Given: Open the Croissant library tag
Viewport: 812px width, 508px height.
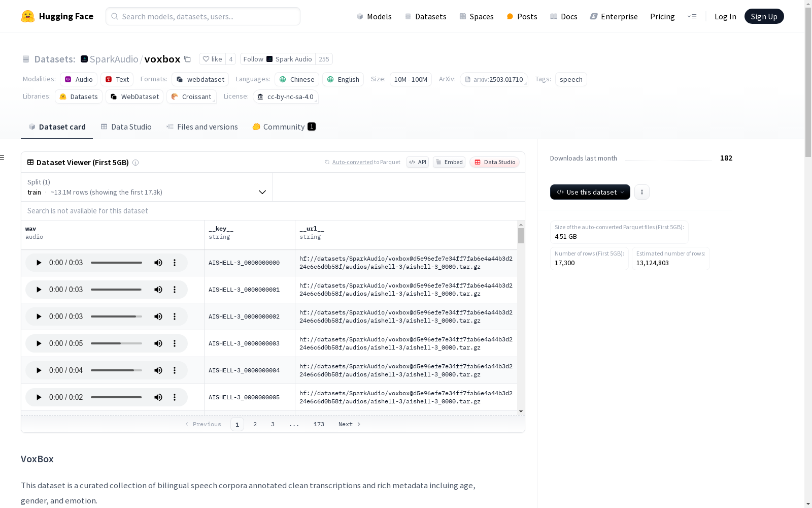Looking at the screenshot, I should (191, 97).
